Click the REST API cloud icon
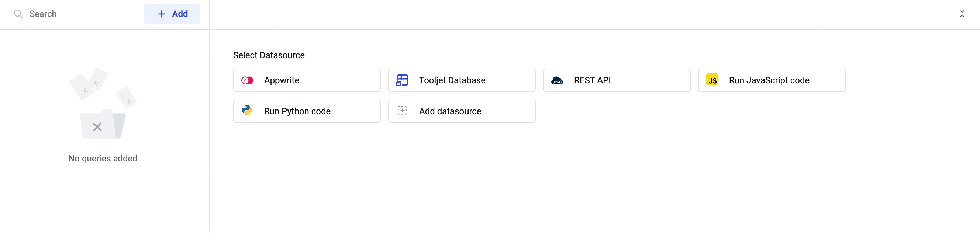The width and height of the screenshot is (980, 233). pyautogui.click(x=557, y=81)
